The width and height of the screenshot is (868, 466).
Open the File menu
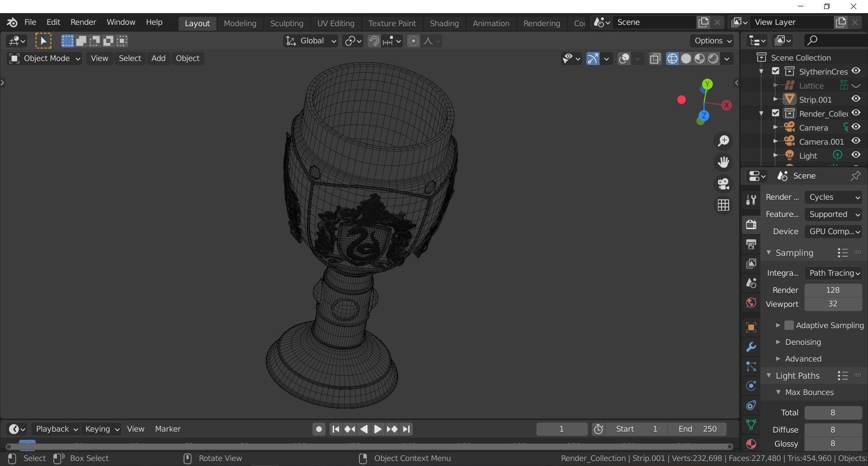30,22
